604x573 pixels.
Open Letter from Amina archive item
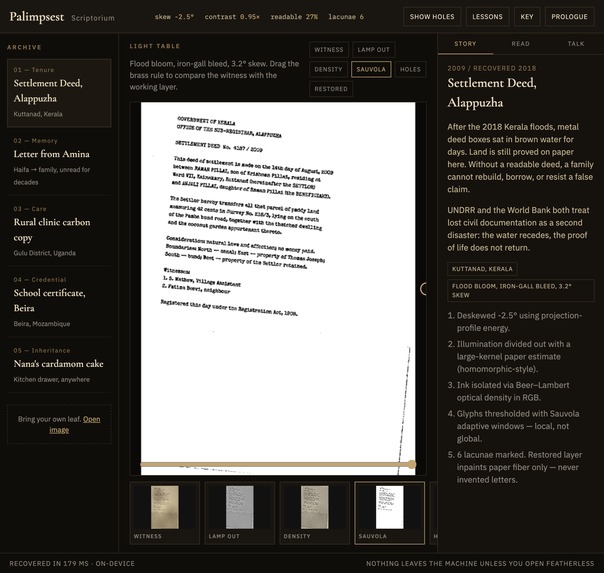[x=59, y=162]
